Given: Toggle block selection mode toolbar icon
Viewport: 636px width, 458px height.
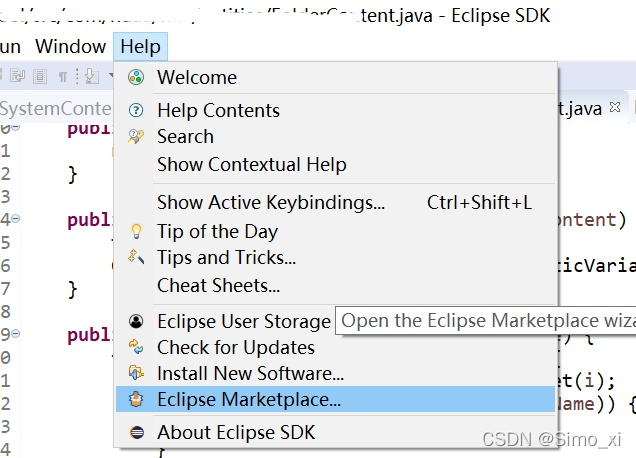Looking at the screenshot, I should 40,76.
